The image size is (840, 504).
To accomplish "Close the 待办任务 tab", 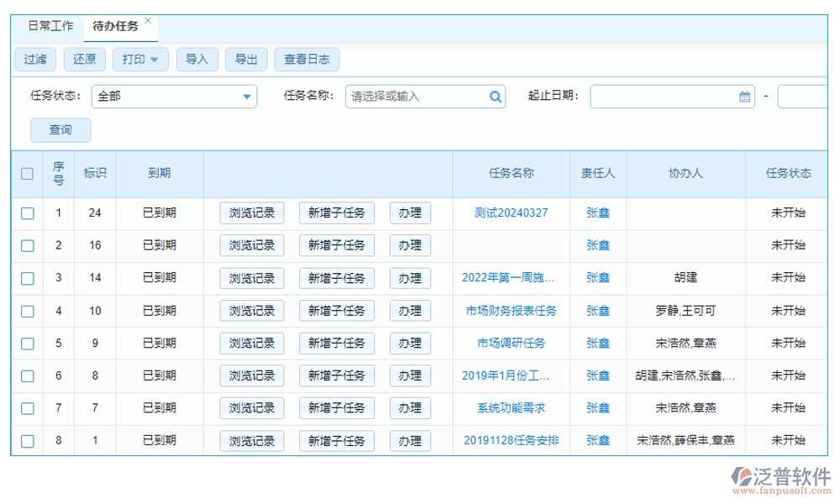I will (148, 19).
